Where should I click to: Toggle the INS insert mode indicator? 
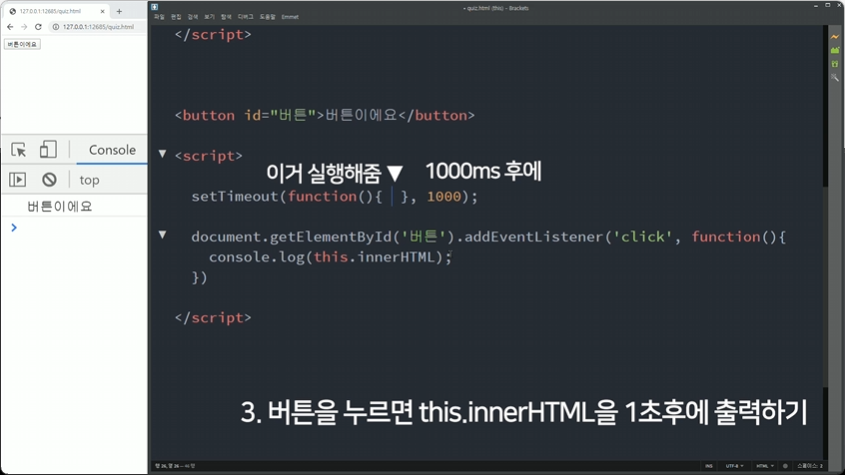(x=709, y=466)
